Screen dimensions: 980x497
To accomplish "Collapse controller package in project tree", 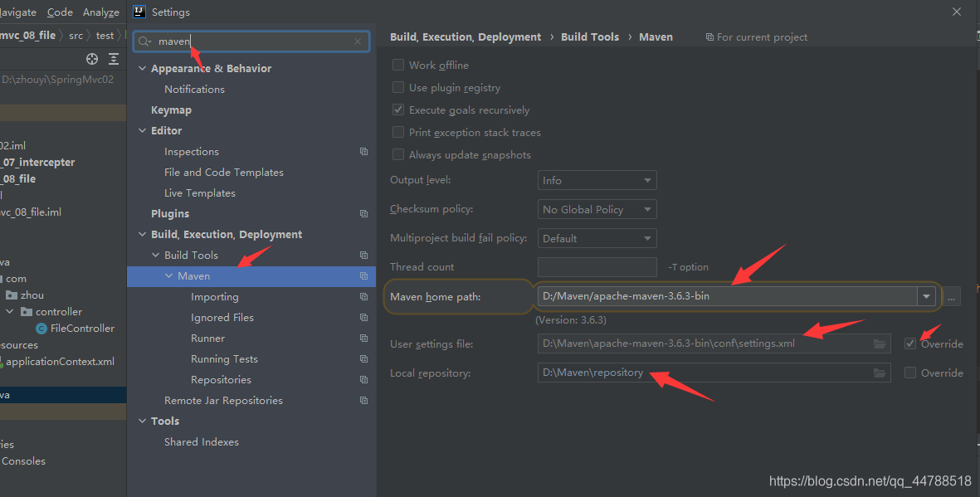I will 9,311.
